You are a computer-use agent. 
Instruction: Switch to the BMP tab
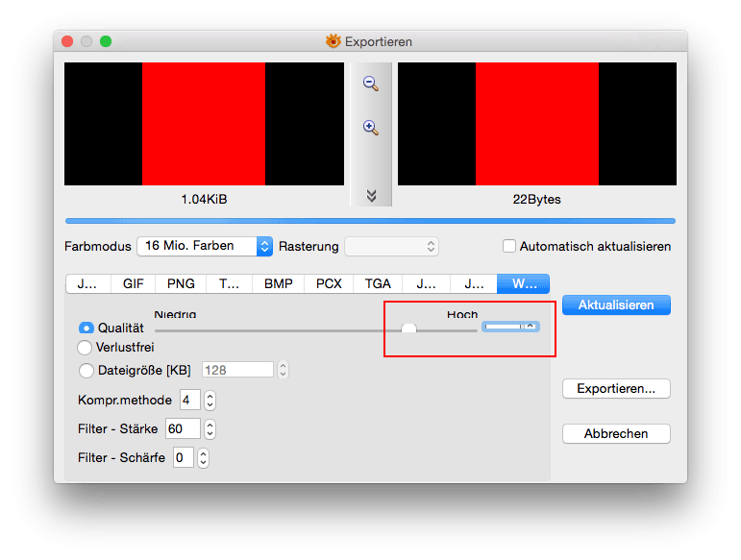coord(279,283)
